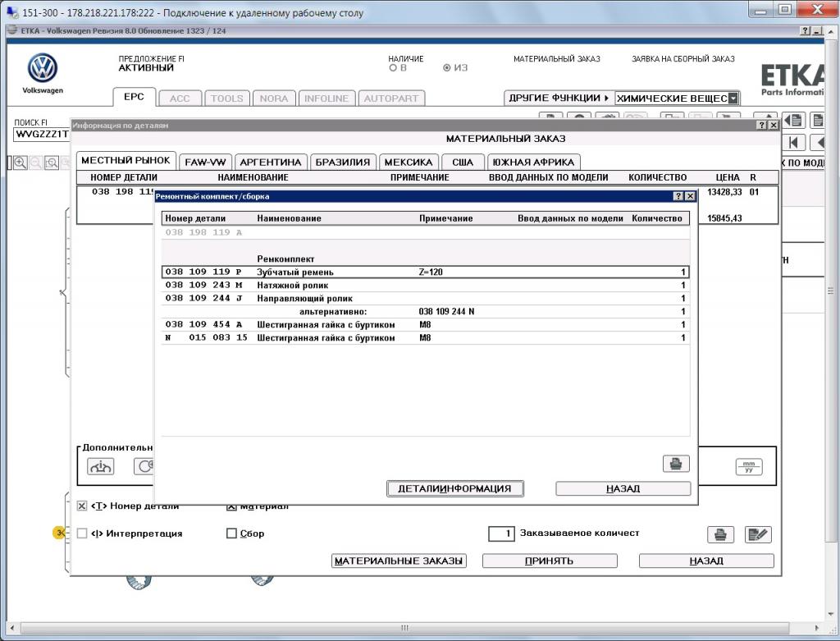
Task: Click the ПОИСК FI search field
Action: pos(42,134)
